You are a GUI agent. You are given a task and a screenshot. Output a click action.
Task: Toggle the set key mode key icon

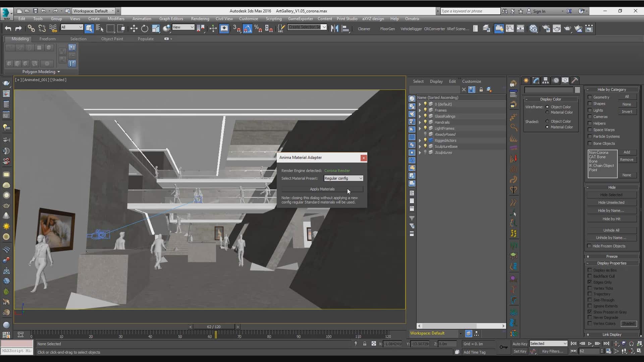tap(503, 347)
